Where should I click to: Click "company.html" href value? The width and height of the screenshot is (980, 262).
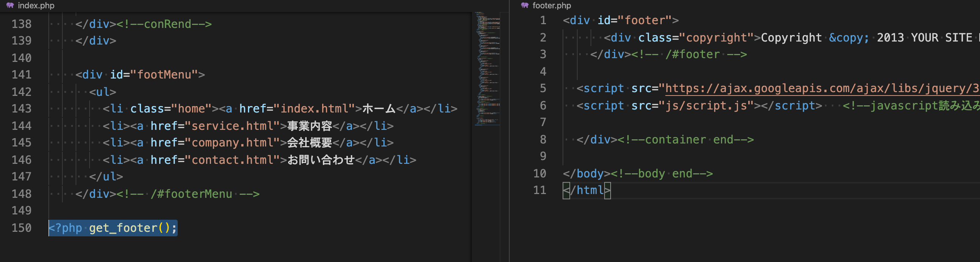(236, 143)
